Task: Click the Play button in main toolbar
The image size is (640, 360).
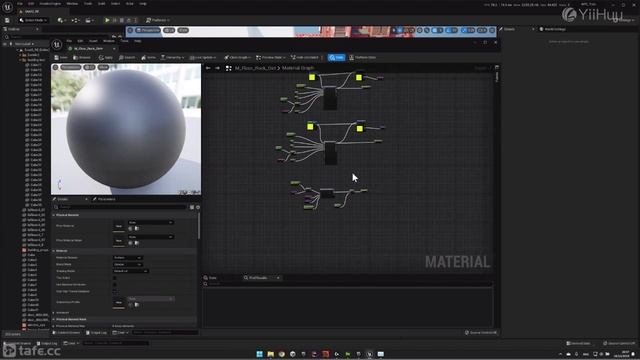Action: (107, 20)
